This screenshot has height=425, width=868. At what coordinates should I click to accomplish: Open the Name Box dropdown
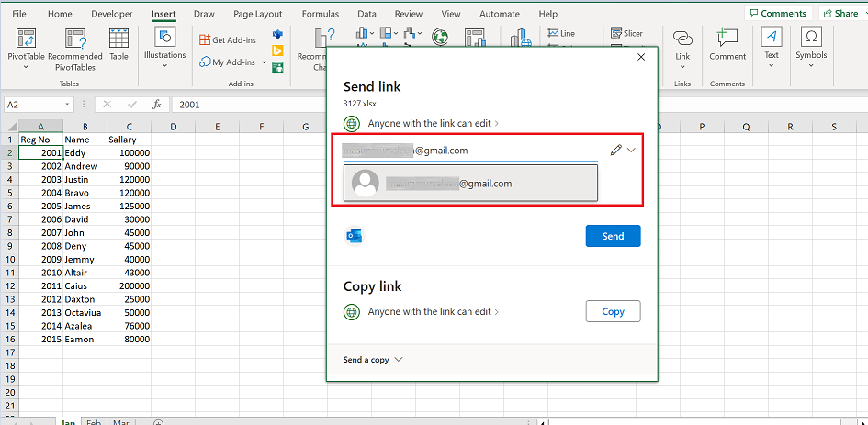(x=68, y=104)
